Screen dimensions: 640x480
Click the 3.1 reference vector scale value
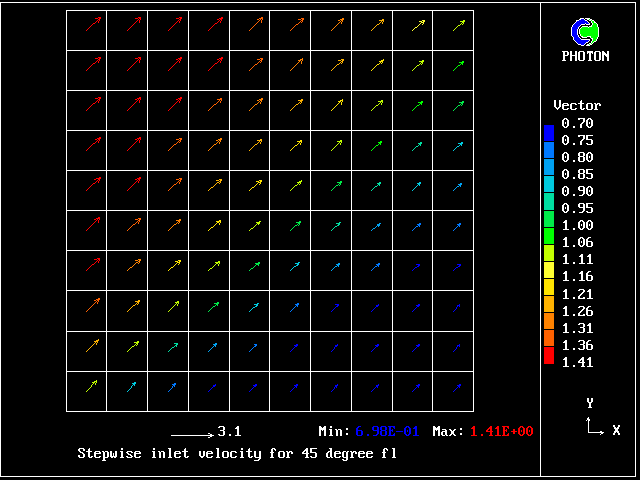[229, 432]
